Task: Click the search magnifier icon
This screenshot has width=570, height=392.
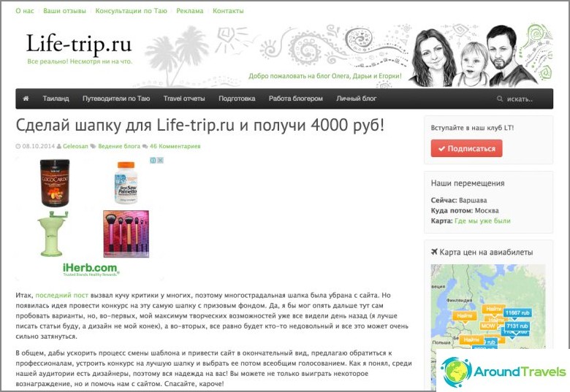Action: click(x=500, y=99)
